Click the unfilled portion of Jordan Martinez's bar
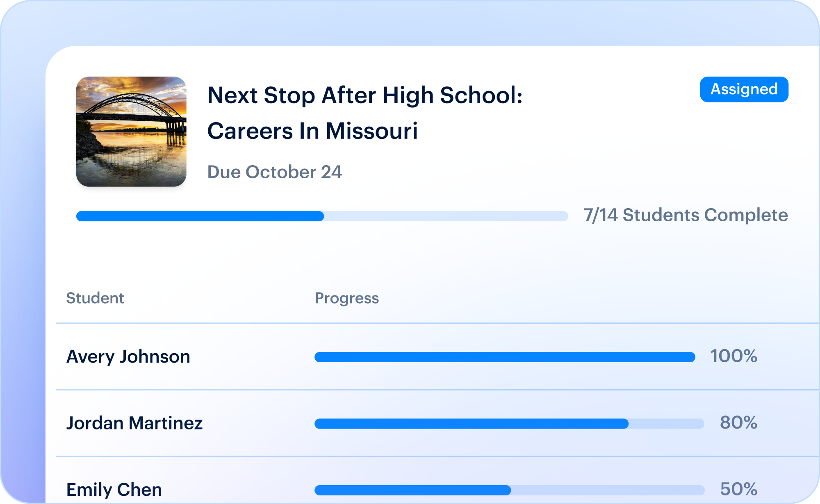Image resolution: width=820 pixels, height=504 pixels. tap(667, 424)
